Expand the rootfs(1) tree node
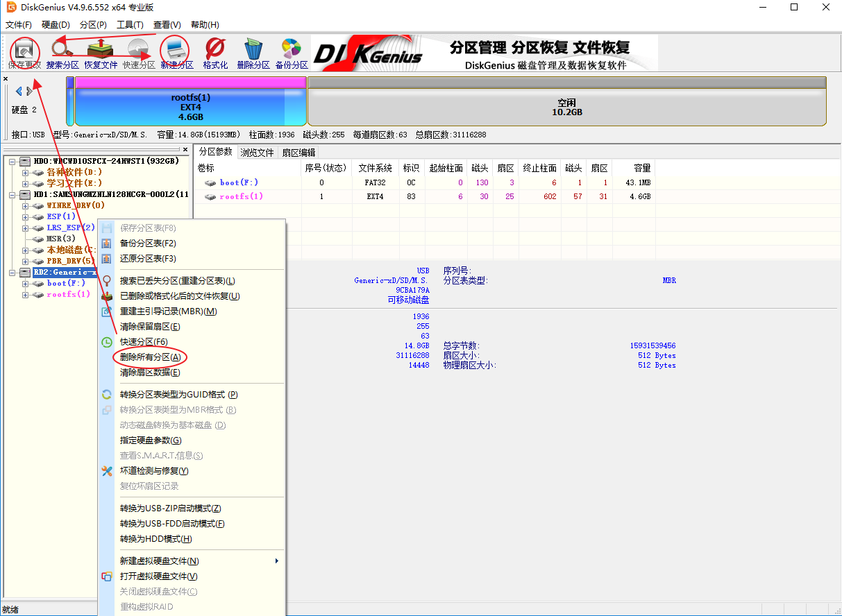 (x=25, y=295)
